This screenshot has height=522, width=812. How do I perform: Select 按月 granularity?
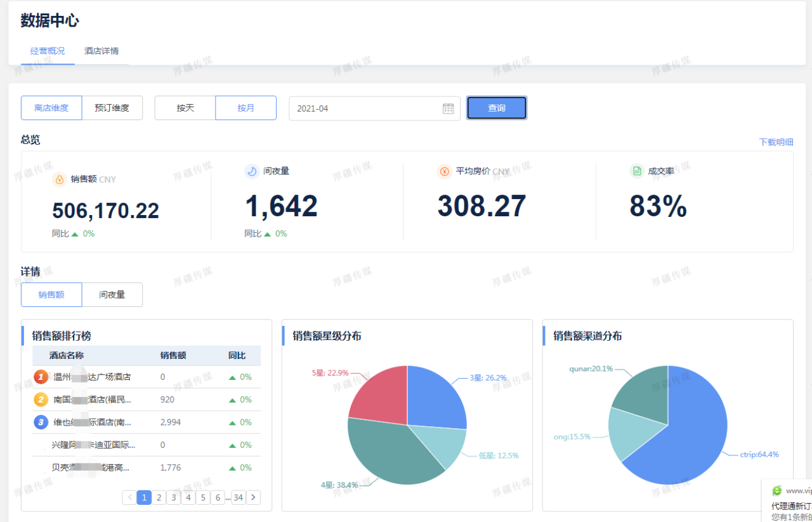pos(246,108)
